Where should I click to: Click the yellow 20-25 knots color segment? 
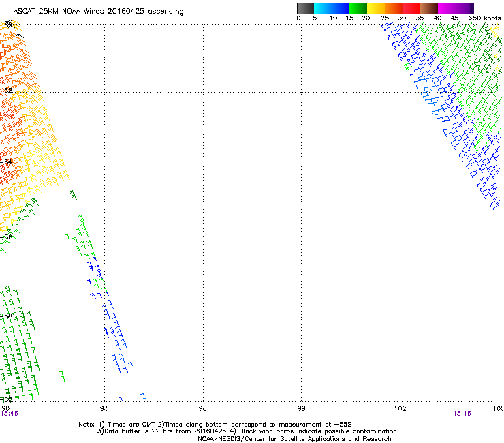376,8
